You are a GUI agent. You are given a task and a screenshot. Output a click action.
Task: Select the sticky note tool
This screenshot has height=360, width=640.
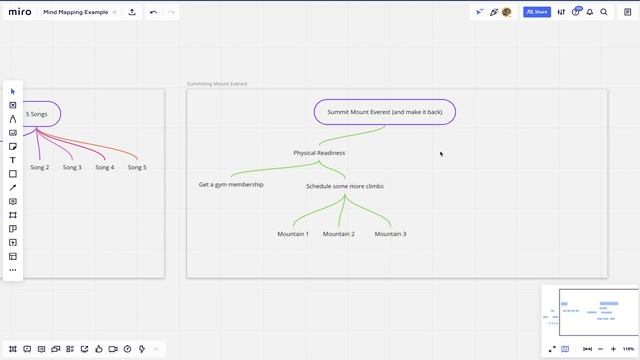click(13, 147)
